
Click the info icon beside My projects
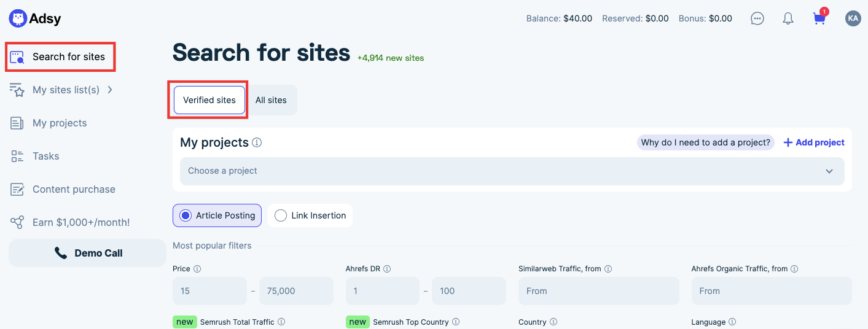[257, 142]
